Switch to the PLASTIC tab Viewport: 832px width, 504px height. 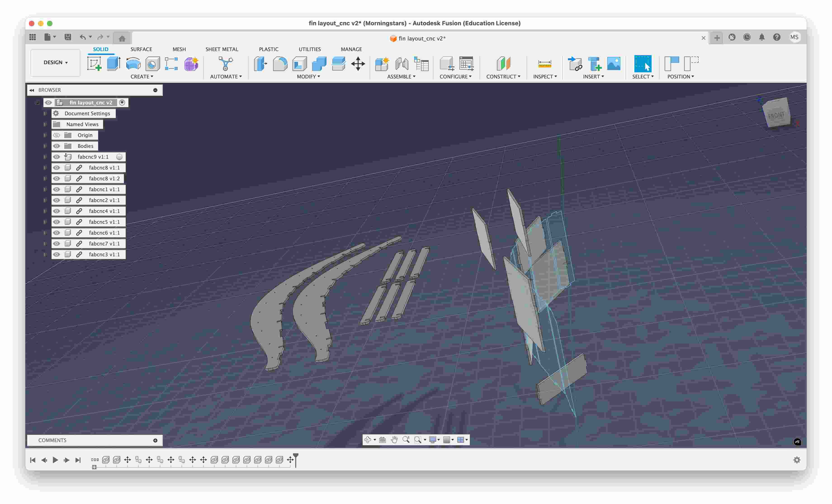(x=268, y=49)
